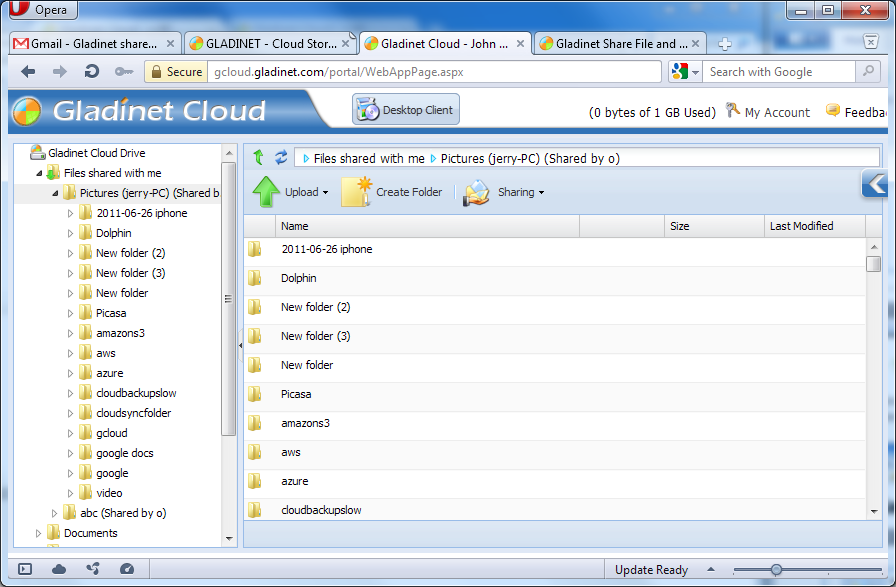
Task: Open the Desktop Client button
Action: coord(406,109)
